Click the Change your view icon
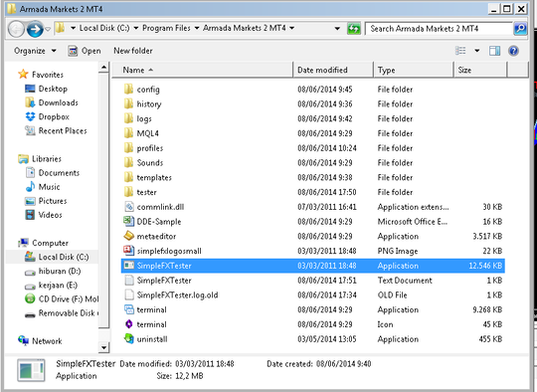The height and width of the screenshot is (392, 537). pyautogui.click(x=460, y=51)
